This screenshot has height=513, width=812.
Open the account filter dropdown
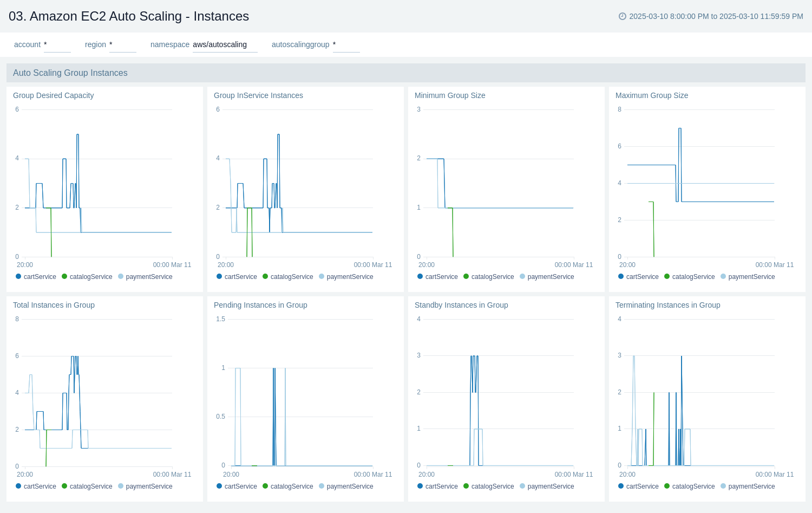point(57,44)
